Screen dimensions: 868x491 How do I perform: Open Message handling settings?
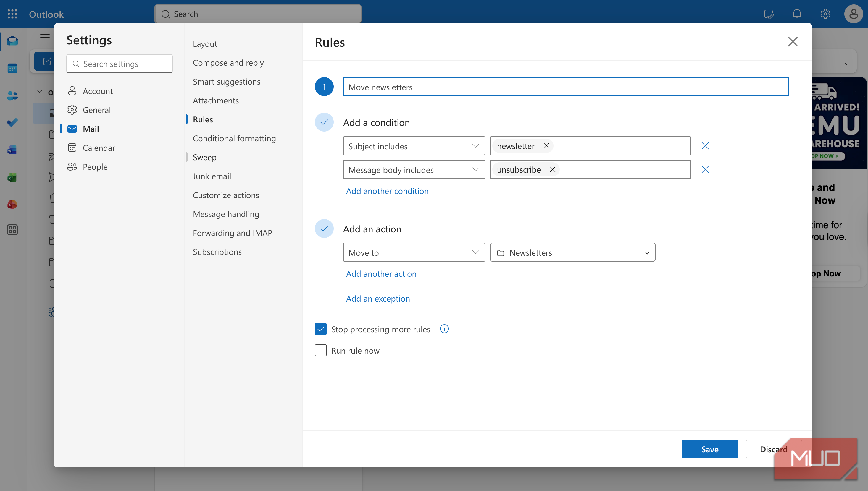tap(226, 214)
